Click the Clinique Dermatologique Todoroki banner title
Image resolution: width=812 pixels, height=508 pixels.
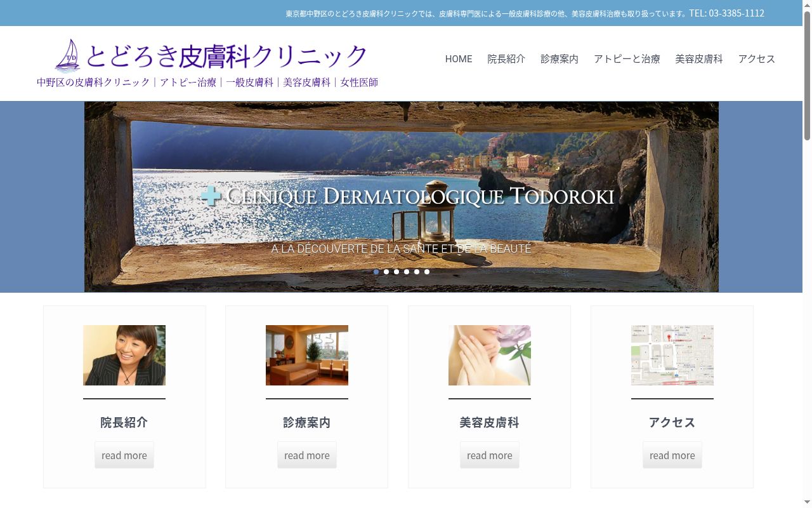[x=420, y=196]
